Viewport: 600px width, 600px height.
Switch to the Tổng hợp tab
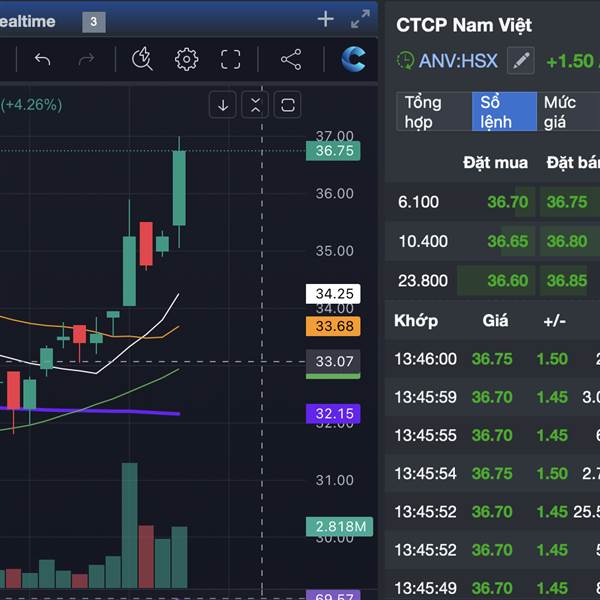(434, 112)
